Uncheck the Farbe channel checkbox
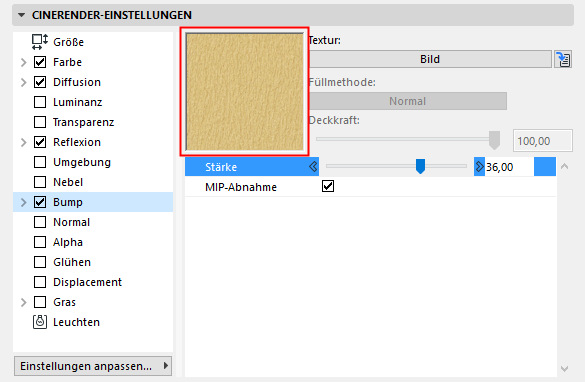The image size is (585, 382). 40,62
